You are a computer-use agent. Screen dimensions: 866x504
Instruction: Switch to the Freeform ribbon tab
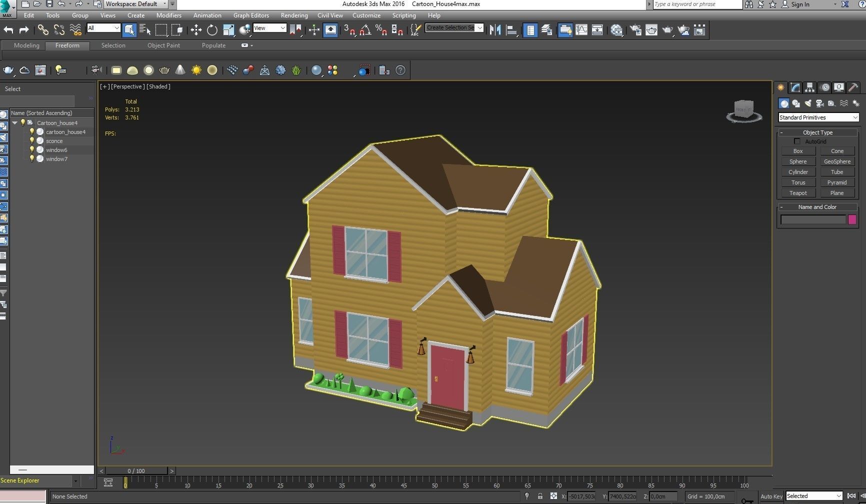tap(67, 45)
